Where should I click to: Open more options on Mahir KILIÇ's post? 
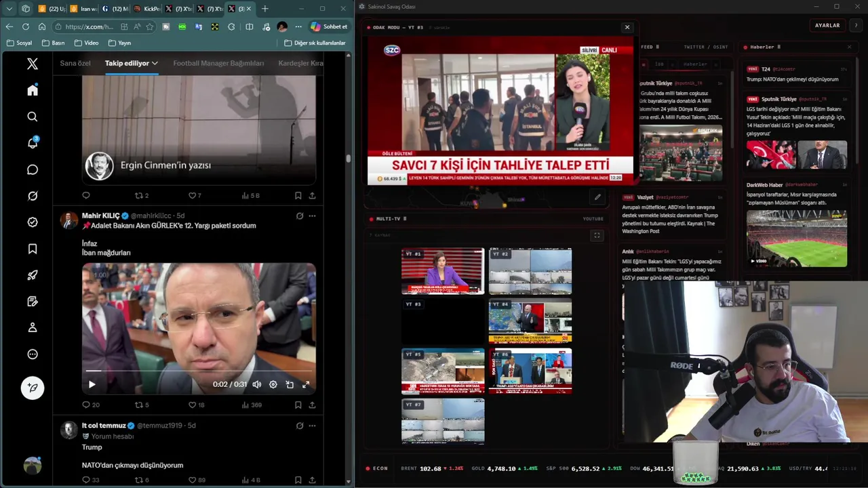click(312, 216)
